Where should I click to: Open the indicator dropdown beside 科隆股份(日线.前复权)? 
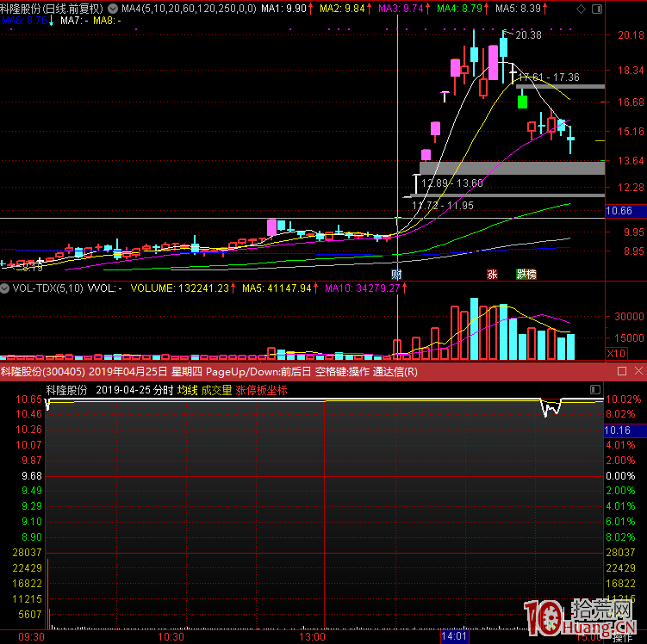pos(113,9)
